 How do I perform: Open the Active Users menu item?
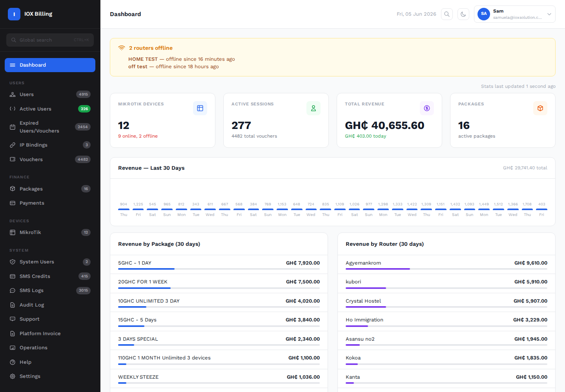(50, 109)
